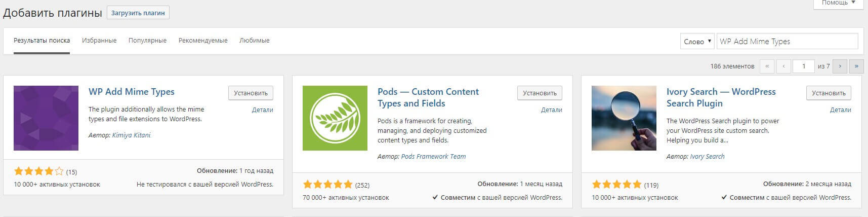Viewport: 868px width, 217px height.
Task: Click the (15) ratings count
Action: tap(71, 172)
